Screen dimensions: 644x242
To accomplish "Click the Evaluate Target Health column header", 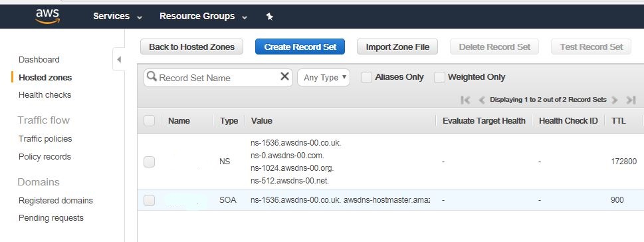I will (484, 121).
